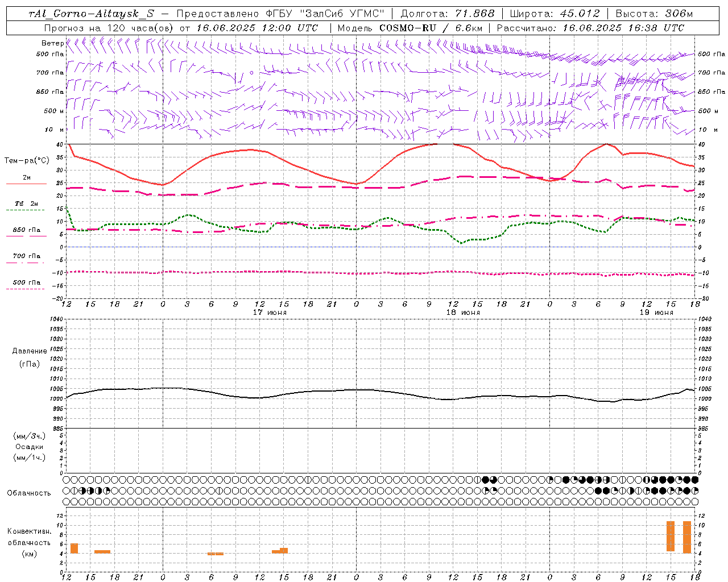
Task: Click the 18 июня date label
Action: coord(463,313)
